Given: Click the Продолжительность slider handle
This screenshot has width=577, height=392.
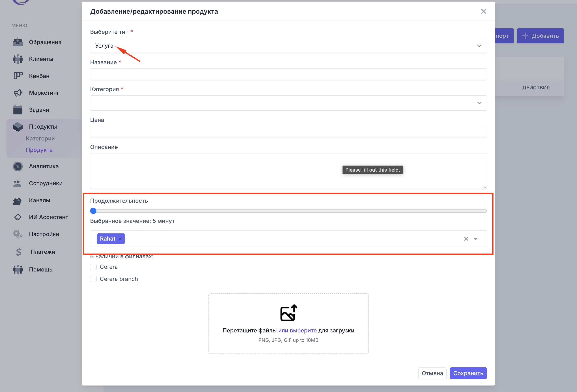Looking at the screenshot, I should click(93, 211).
